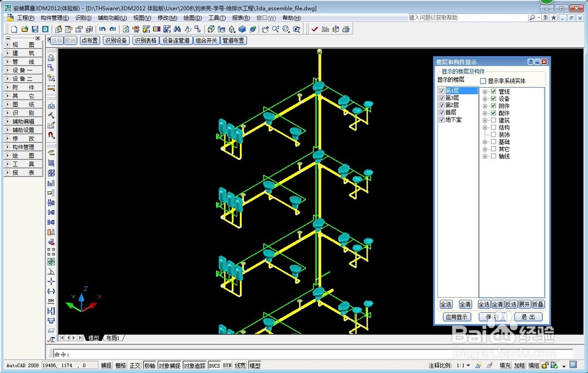
Task: Toggle 正交 ortho mode in status bar
Action: [x=135, y=365]
